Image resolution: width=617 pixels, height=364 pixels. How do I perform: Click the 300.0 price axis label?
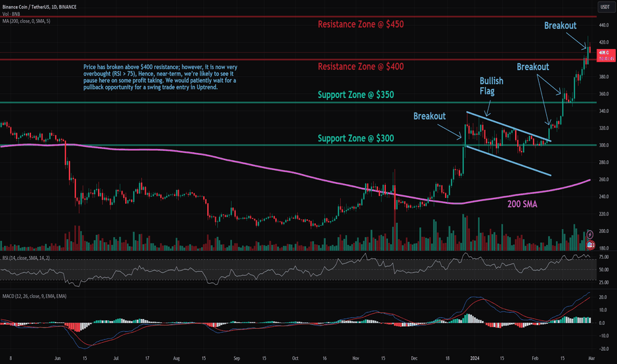(x=604, y=145)
